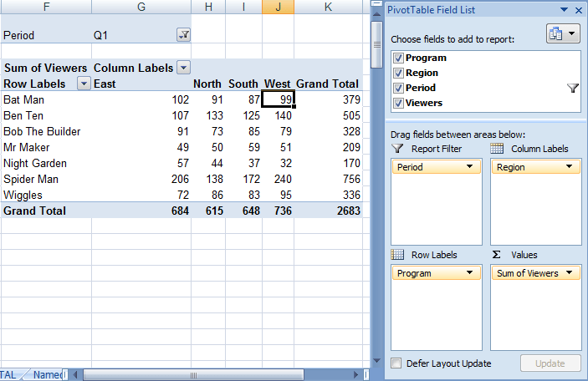
Task: Select column G header
Action: pos(141,7)
